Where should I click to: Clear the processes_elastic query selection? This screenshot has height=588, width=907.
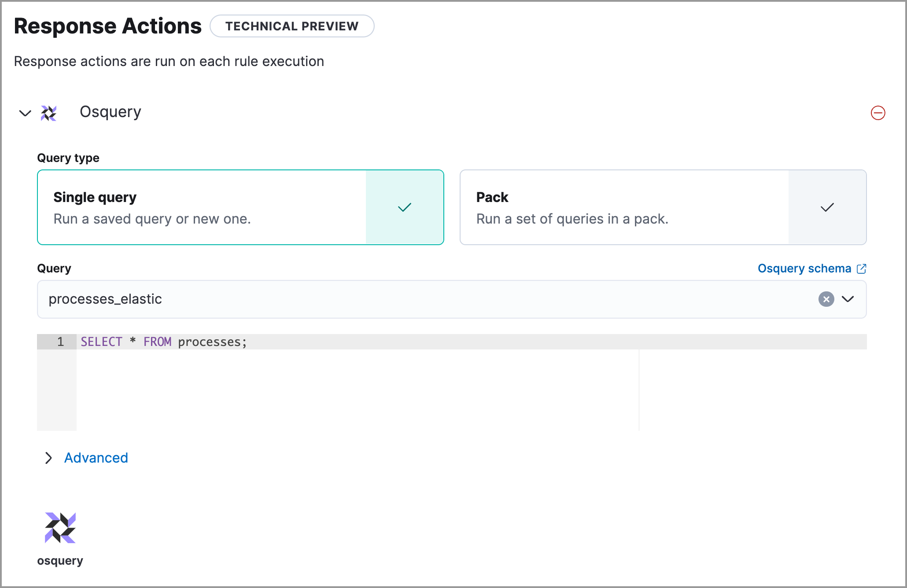(x=826, y=299)
